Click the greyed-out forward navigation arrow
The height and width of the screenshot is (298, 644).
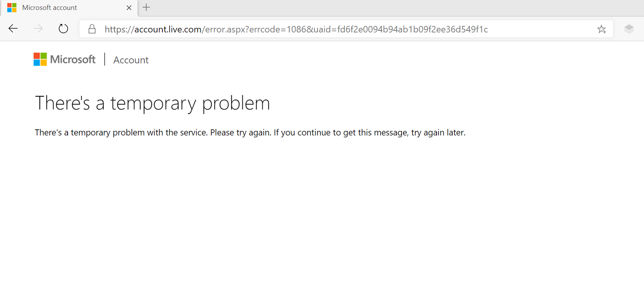tap(38, 29)
